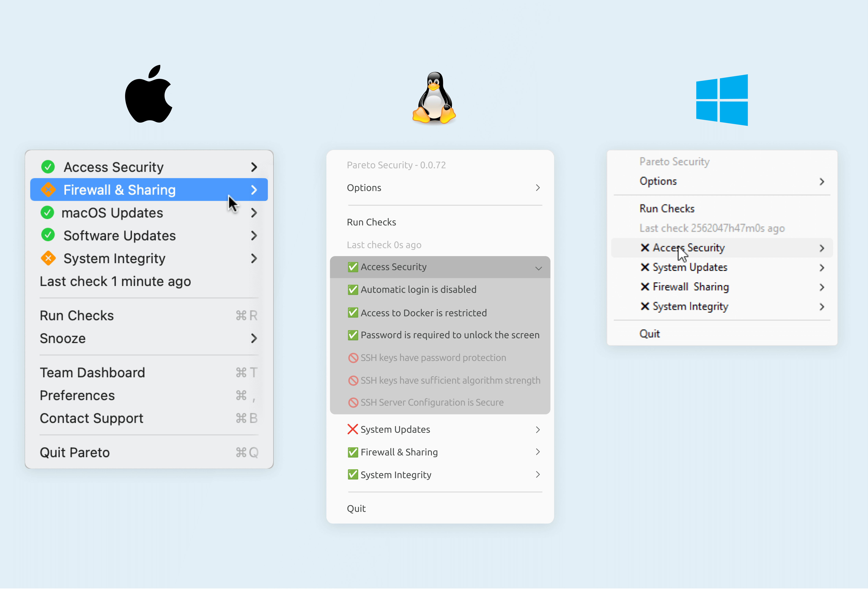The image size is (868, 589).
Task: Open Preferences in the macOS menu
Action: pyautogui.click(x=149, y=396)
